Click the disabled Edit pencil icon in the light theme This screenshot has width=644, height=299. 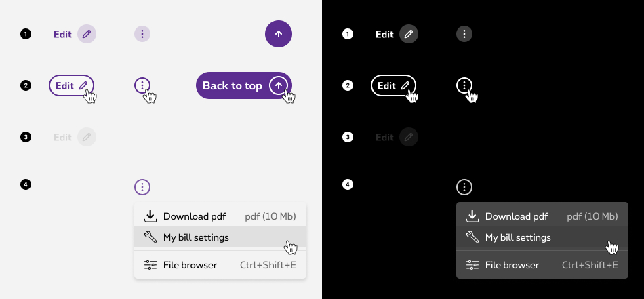pyautogui.click(x=87, y=137)
